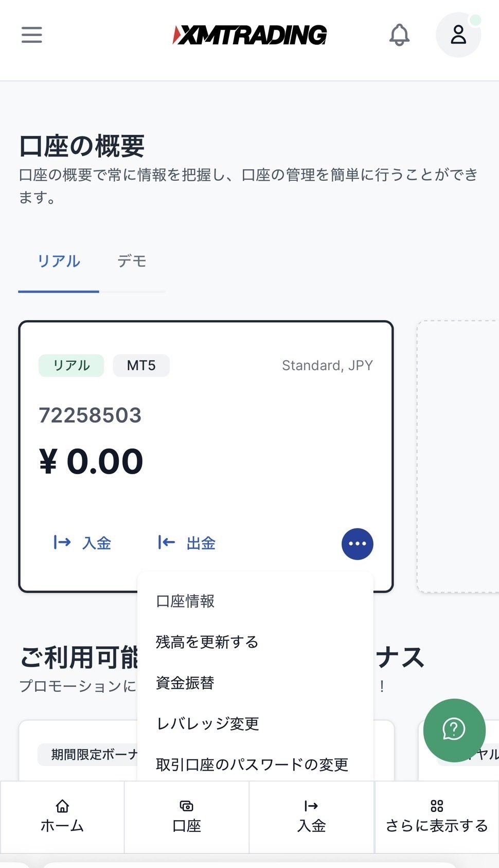
Task: Click the 出金 link on account card
Action: click(187, 543)
